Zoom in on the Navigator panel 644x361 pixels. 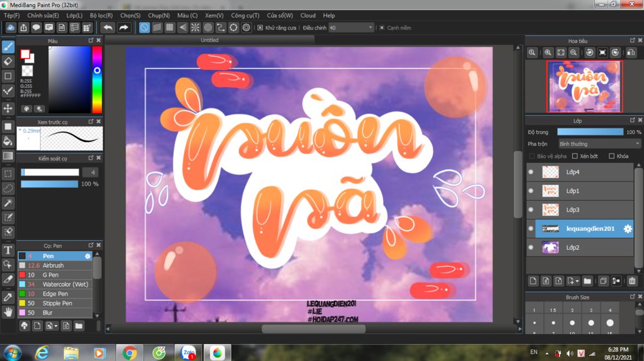click(548, 53)
